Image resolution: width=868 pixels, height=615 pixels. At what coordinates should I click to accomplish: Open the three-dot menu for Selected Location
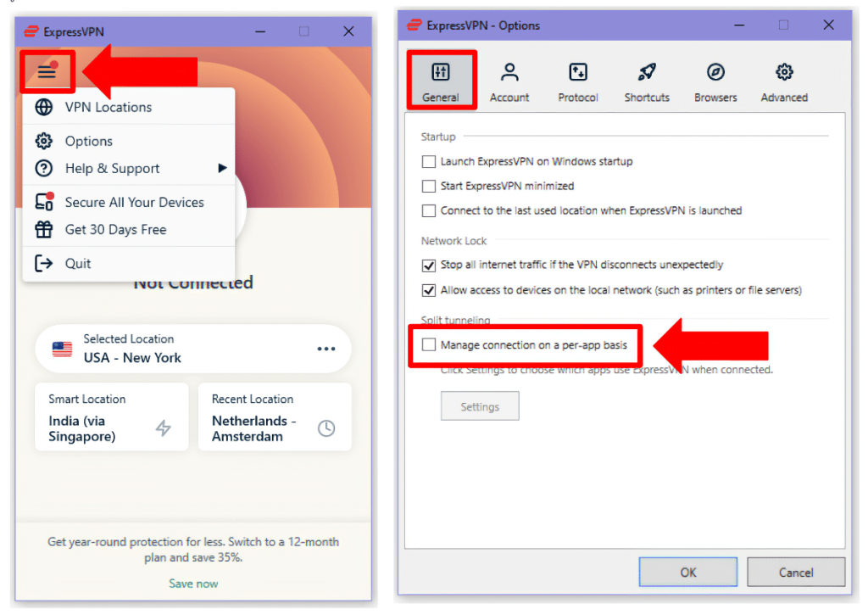click(326, 349)
